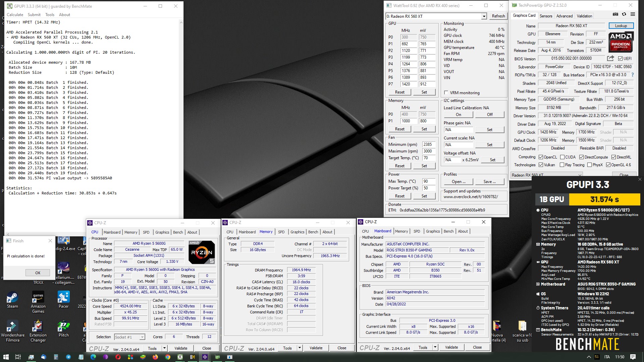Close the BenchMate GPUPI result overlay

pyautogui.click(x=640, y=179)
